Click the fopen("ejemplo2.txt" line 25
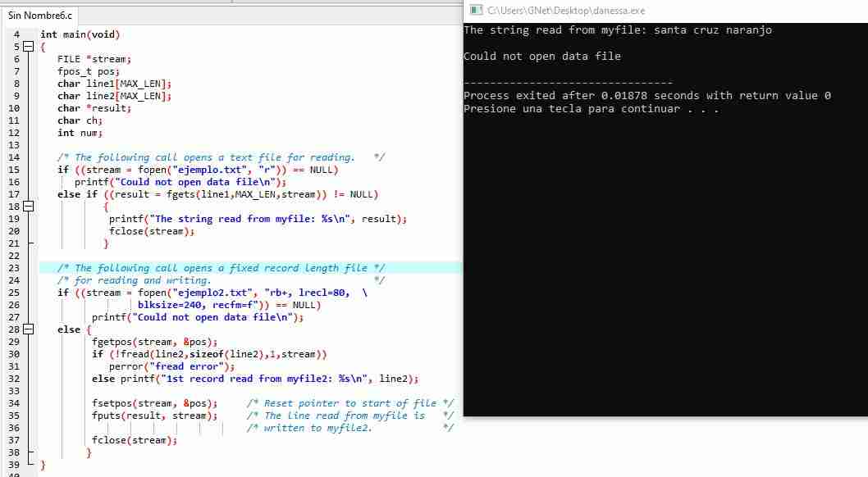Image resolution: width=868 pixels, height=477 pixels. [212, 293]
